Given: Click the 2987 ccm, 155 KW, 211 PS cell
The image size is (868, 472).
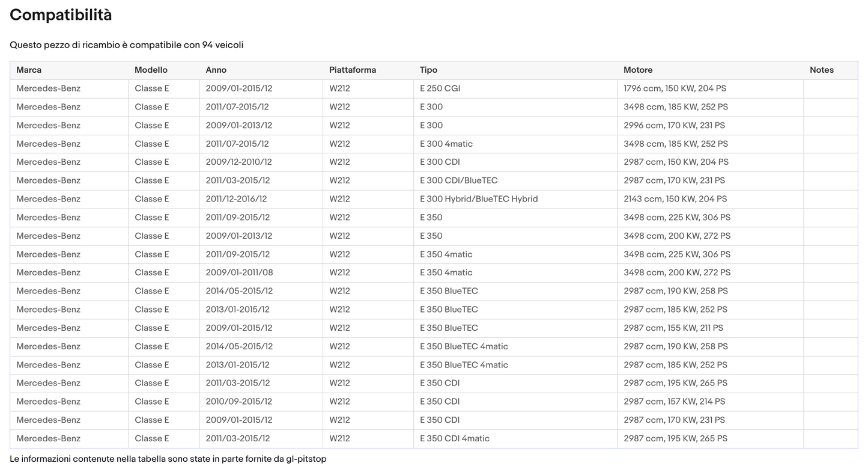Looking at the screenshot, I should coord(711,328).
